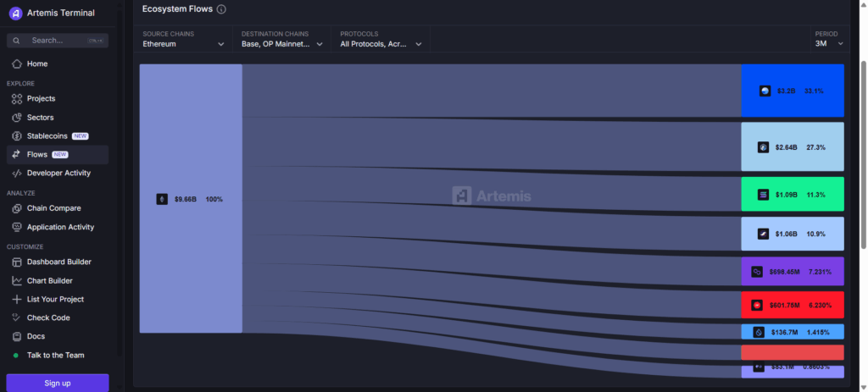
Task: Click the Polygon icon beside $698.45M
Action: pos(757,272)
